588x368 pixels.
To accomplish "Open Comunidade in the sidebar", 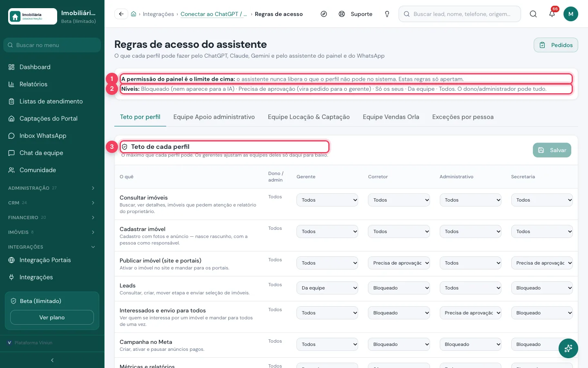I will 52,170.
